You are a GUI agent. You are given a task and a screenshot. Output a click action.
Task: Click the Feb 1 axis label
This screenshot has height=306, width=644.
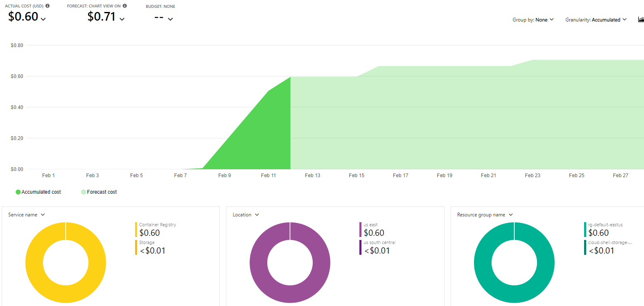[x=48, y=176]
